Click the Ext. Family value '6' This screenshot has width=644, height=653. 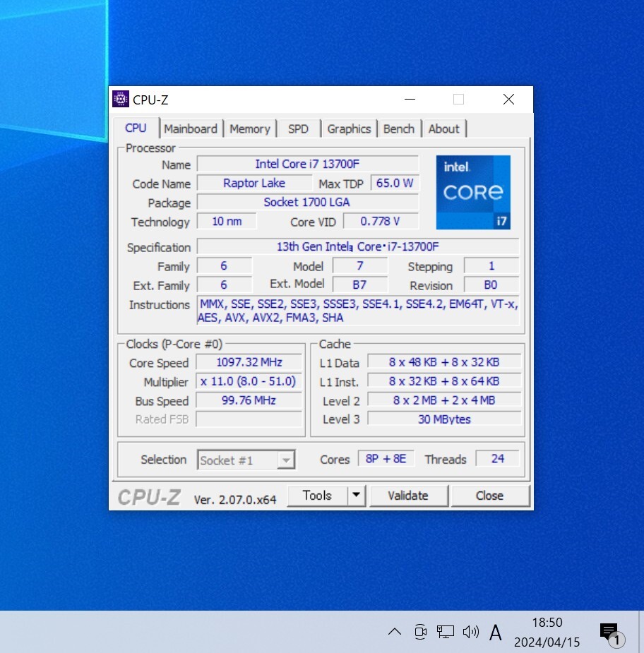coord(224,285)
